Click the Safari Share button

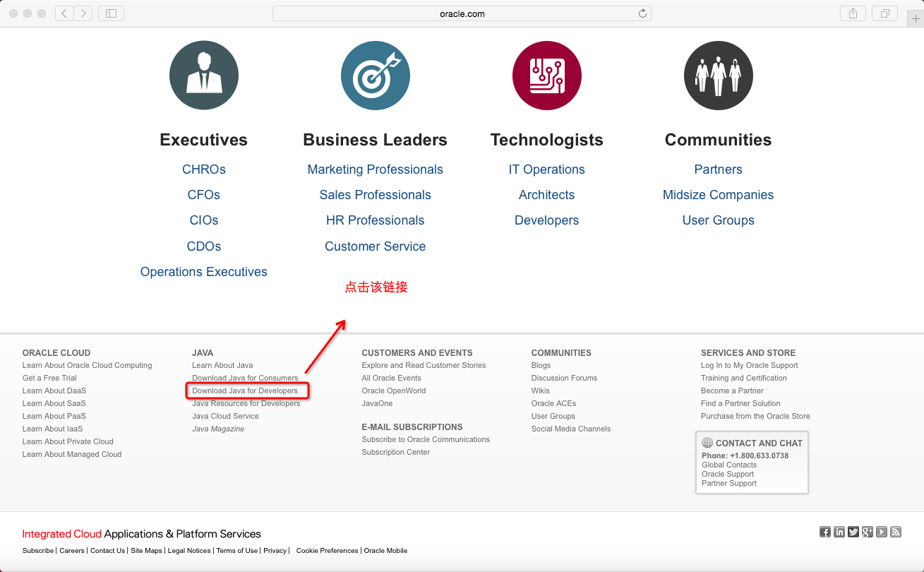pyautogui.click(x=853, y=13)
